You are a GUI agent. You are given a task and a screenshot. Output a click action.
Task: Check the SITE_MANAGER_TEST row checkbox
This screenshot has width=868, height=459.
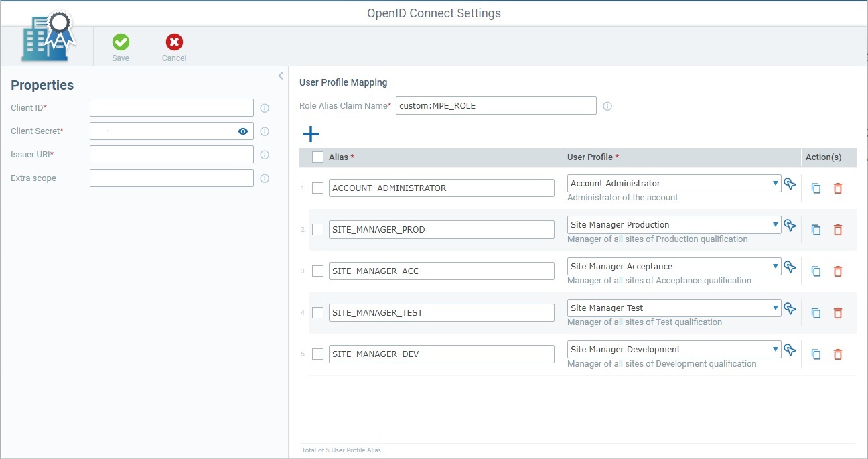point(318,313)
